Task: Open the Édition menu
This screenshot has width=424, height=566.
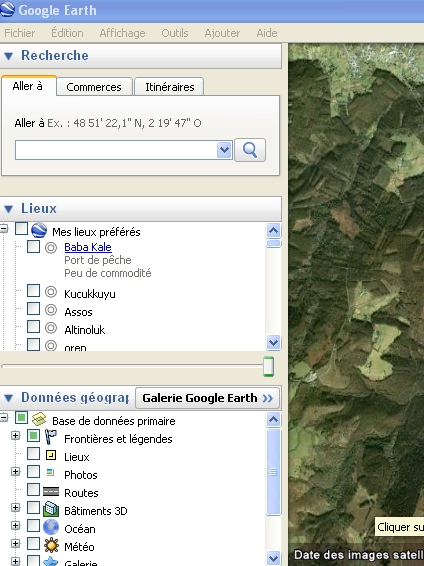Action: pos(67,33)
